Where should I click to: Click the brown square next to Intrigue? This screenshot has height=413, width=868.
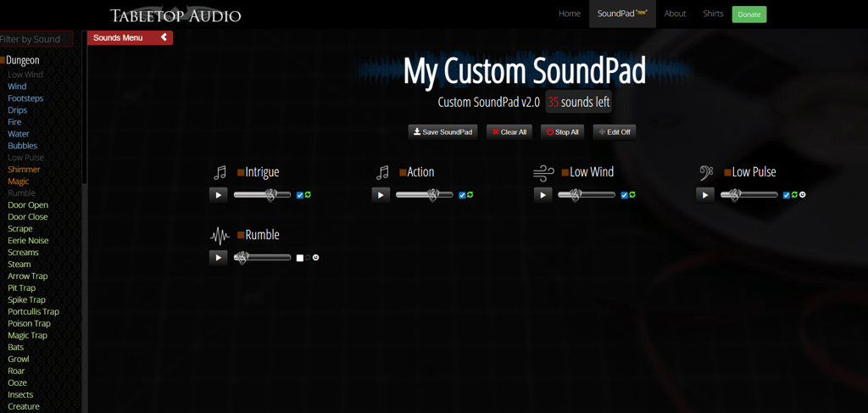click(241, 172)
